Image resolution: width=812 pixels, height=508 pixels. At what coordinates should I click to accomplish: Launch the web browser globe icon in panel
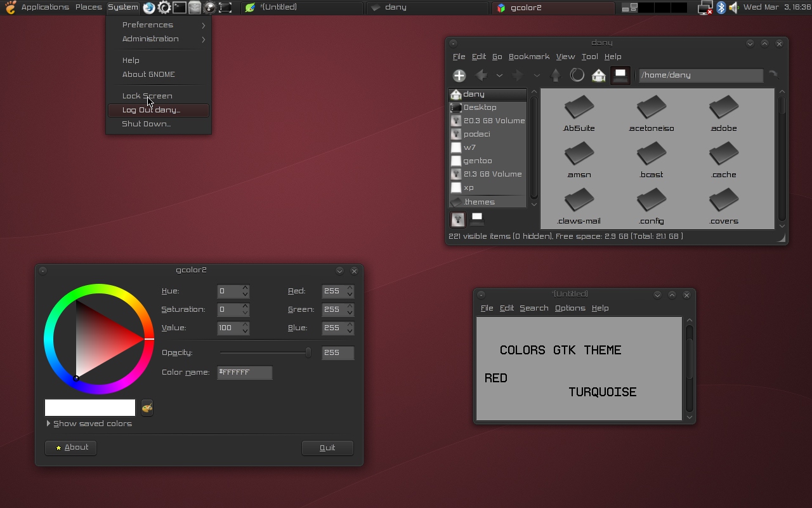(149, 8)
